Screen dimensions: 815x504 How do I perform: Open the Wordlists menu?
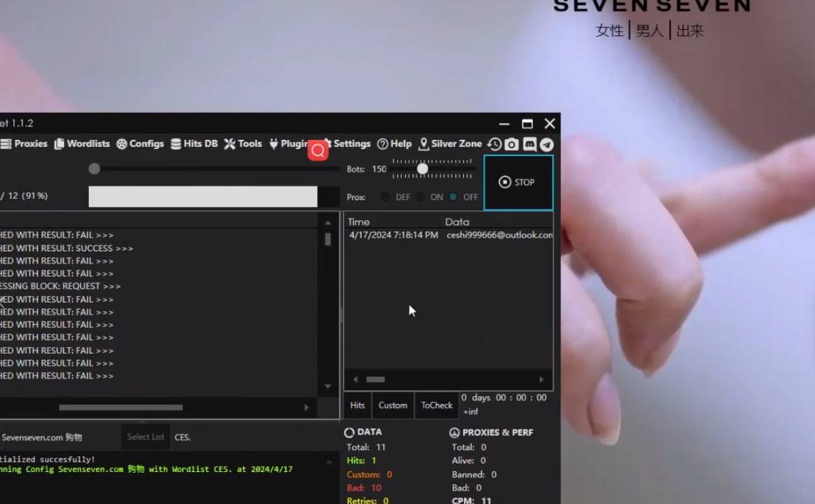click(x=82, y=144)
